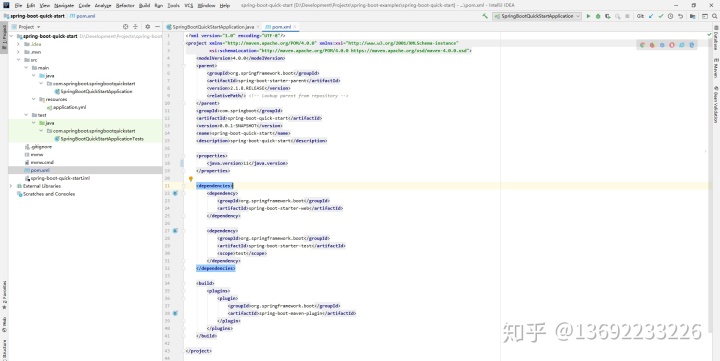Open the Search Everywhere magnifier icon
The image size is (720, 361).
point(715,16)
